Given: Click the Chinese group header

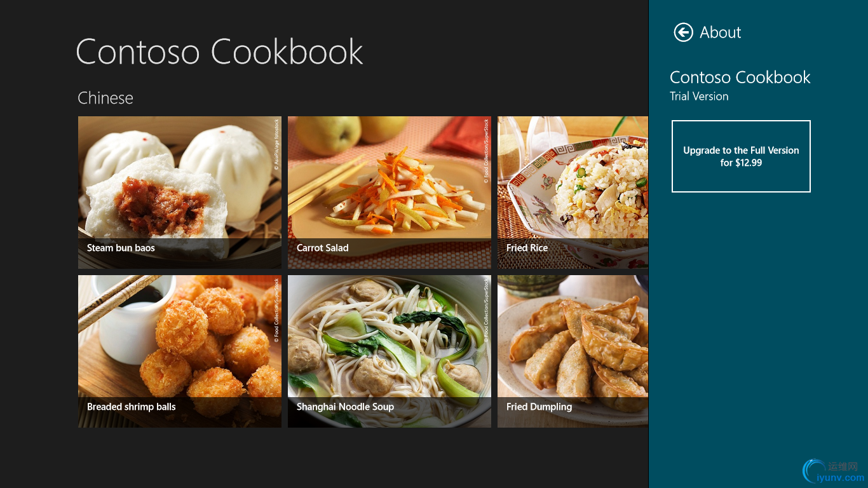Looking at the screenshot, I should pyautogui.click(x=105, y=98).
